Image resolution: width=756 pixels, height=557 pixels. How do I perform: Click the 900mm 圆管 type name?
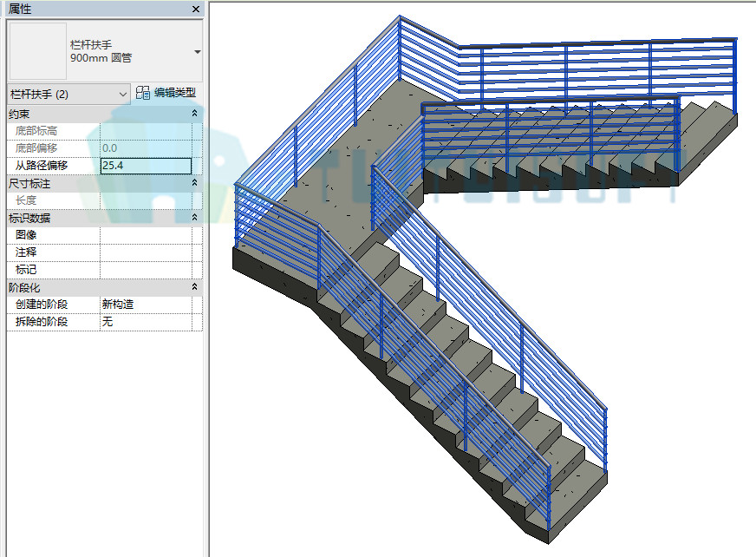[x=101, y=58]
